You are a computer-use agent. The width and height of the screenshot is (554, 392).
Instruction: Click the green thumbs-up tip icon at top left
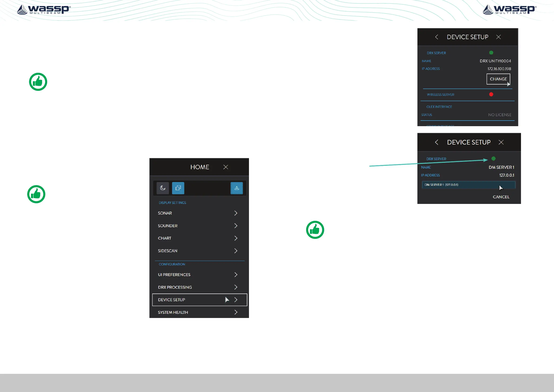tap(38, 82)
